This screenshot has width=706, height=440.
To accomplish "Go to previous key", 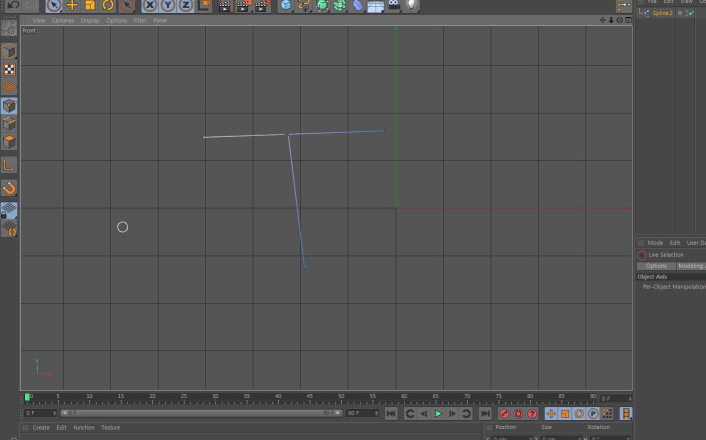I will point(410,413).
